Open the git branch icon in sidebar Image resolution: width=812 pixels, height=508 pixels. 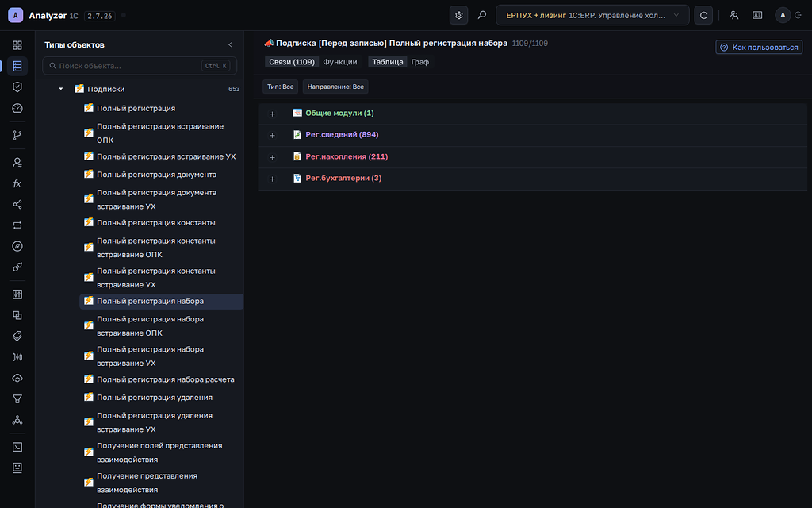17,135
